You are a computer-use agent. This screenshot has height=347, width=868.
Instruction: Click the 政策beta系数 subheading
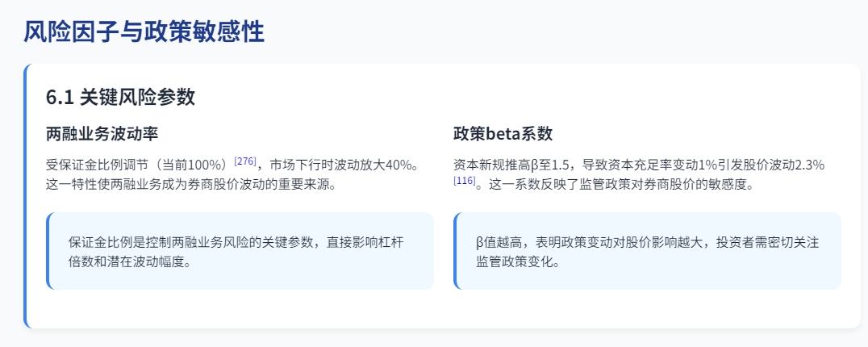pos(503,133)
